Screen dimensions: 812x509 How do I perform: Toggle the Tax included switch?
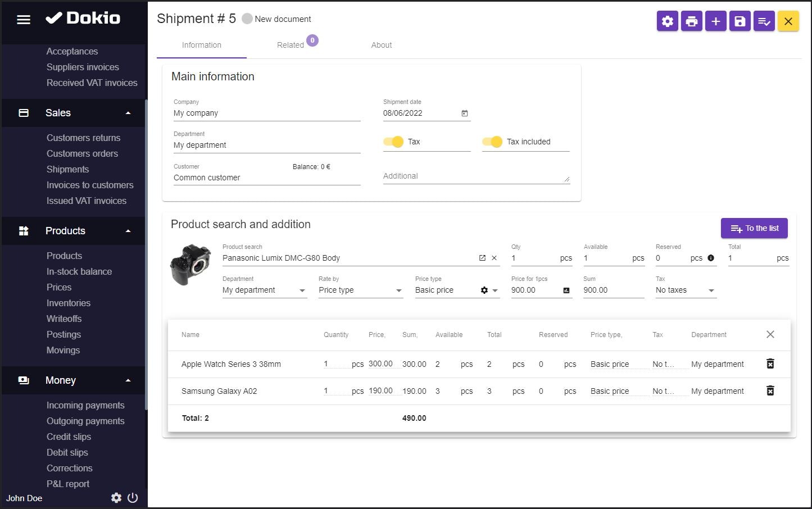click(492, 142)
